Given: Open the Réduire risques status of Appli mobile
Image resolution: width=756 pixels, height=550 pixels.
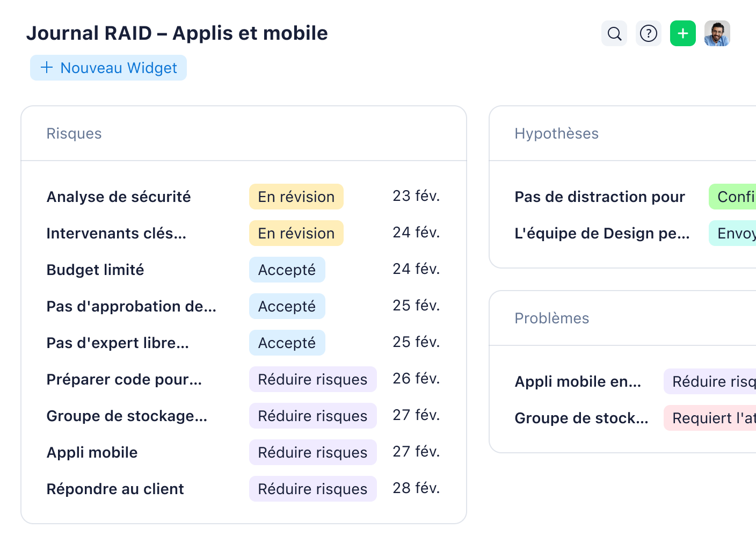Looking at the screenshot, I should click(312, 452).
